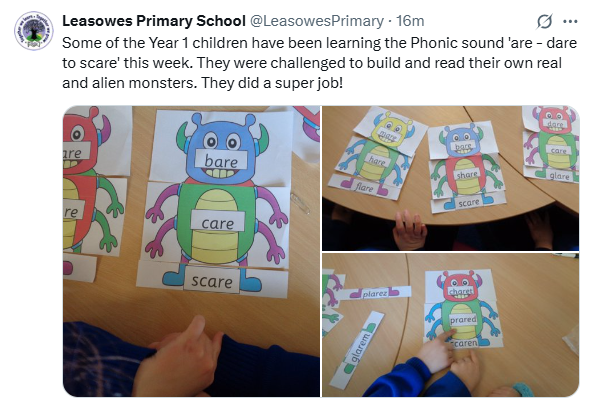Click the tweet text about Year 1 phonics
The width and height of the screenshot is (590, 405).
319,63
